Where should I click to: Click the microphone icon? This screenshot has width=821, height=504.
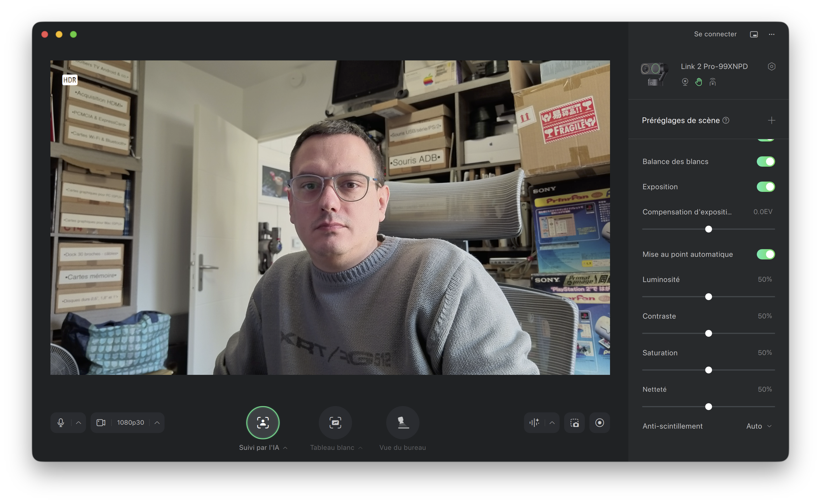(61, 423)
